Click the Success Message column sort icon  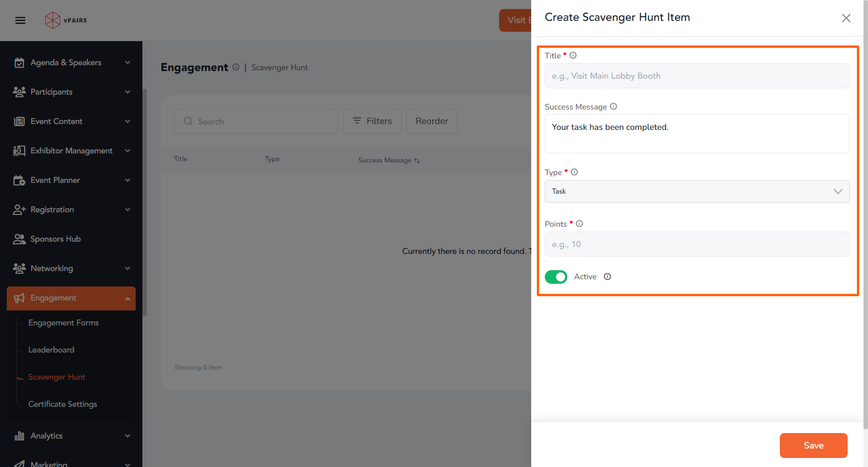coord(417,161)
